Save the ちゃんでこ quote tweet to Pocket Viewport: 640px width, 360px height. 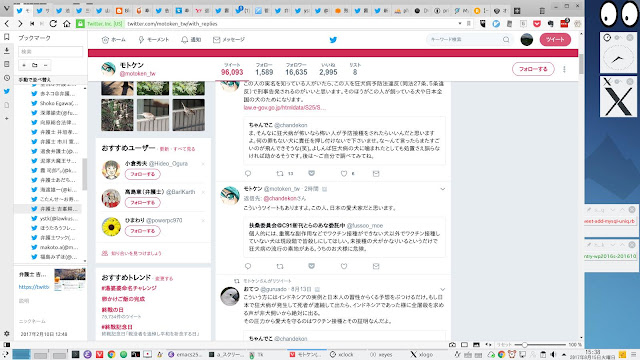point(311,173)
